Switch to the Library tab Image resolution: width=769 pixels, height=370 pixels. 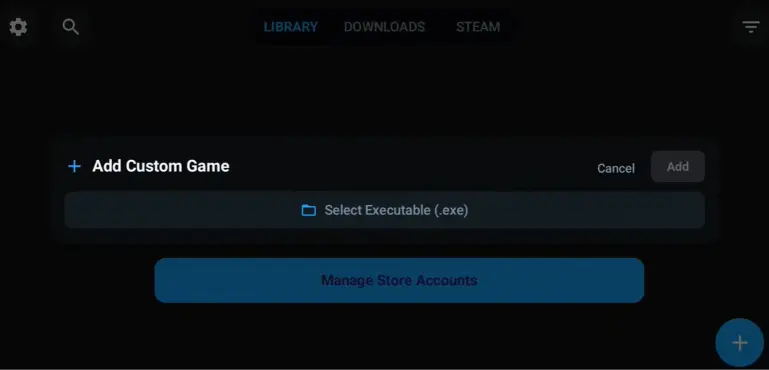coord(291,27)
